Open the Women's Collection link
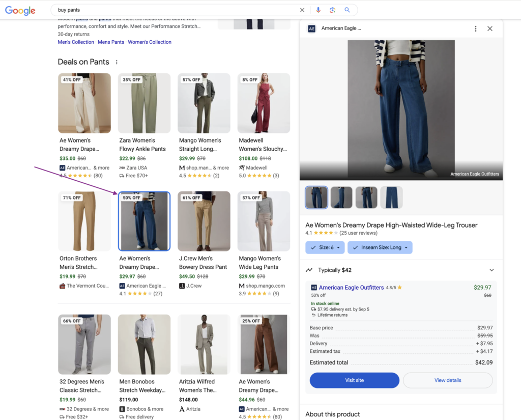521x420 pixels. (150, 42)
